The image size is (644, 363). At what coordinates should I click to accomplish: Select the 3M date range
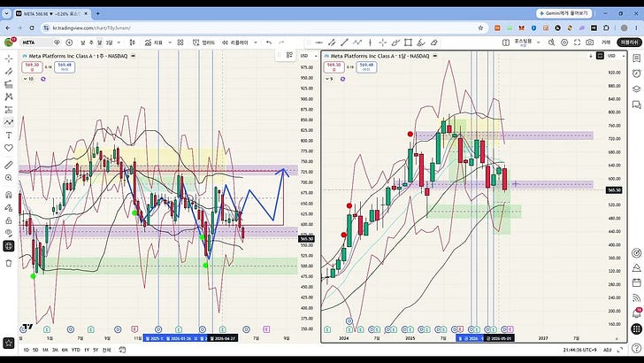55,350
